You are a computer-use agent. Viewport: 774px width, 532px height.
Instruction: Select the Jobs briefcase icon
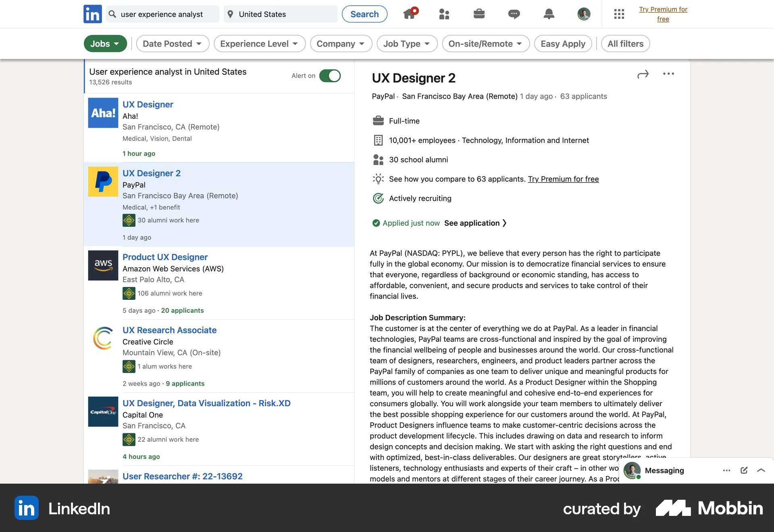pyautogui.click(x=479, y=14)
